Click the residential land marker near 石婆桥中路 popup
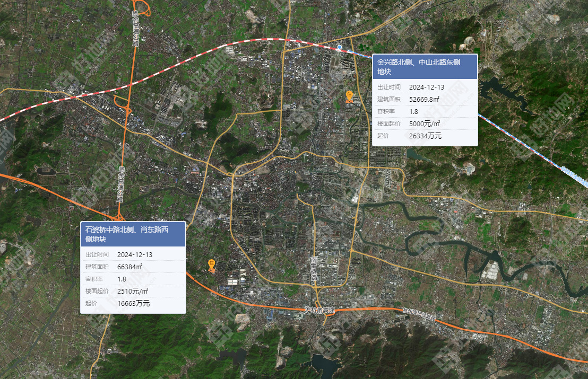 tap(212, 266)
